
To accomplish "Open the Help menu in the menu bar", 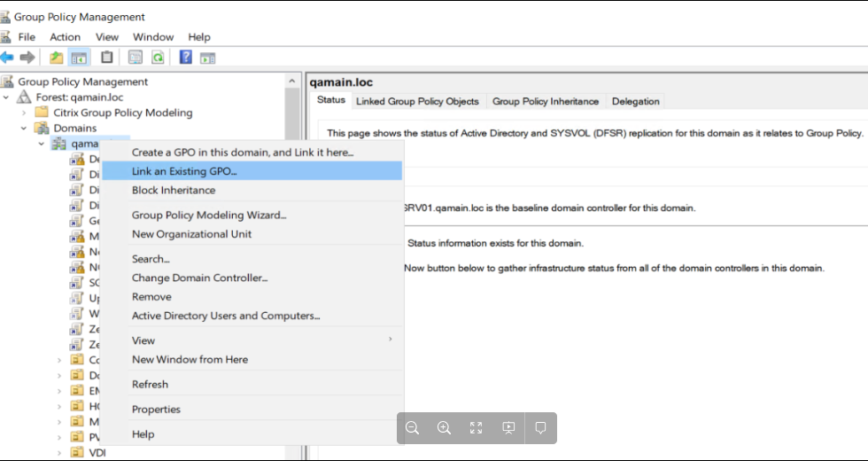I will pyautogui.click(x=198, y=36).
